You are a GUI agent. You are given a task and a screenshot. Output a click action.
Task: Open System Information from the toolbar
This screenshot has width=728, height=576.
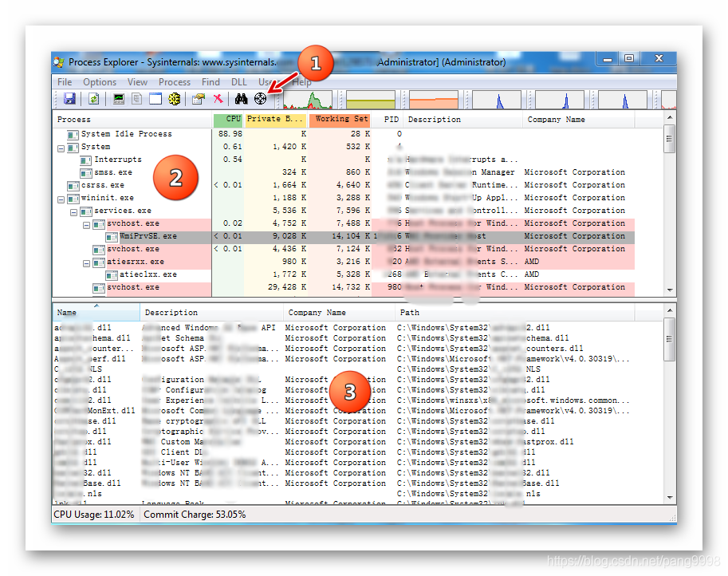coord(119,99)
